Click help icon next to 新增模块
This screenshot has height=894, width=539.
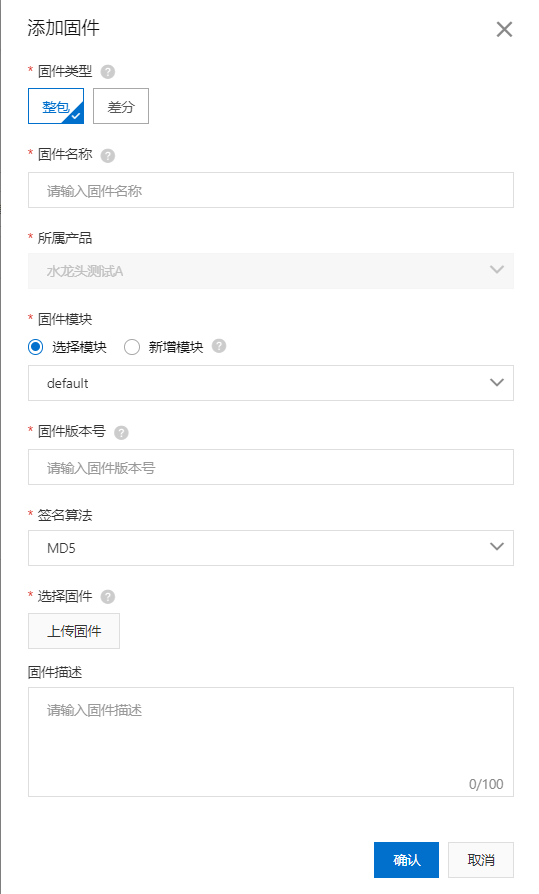click(219, 346)
